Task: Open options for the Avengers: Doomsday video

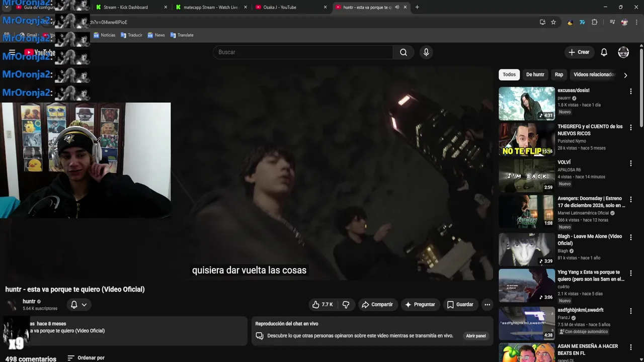Action: point(630,200)
